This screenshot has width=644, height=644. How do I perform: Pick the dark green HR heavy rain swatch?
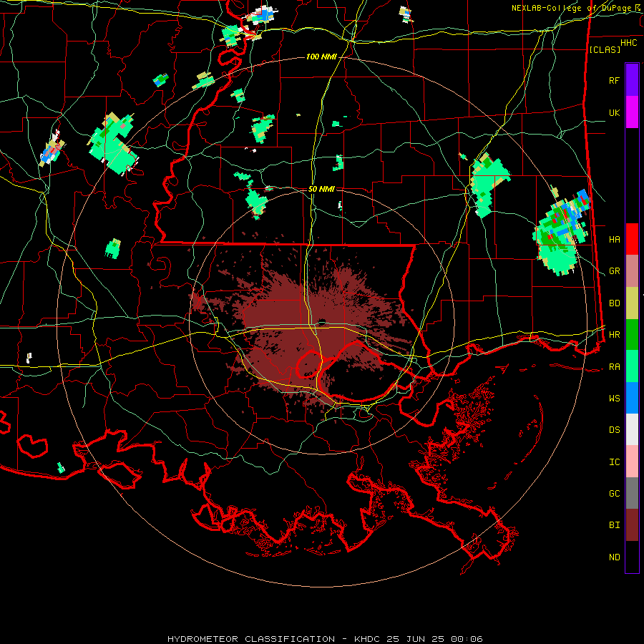point(632,335)
